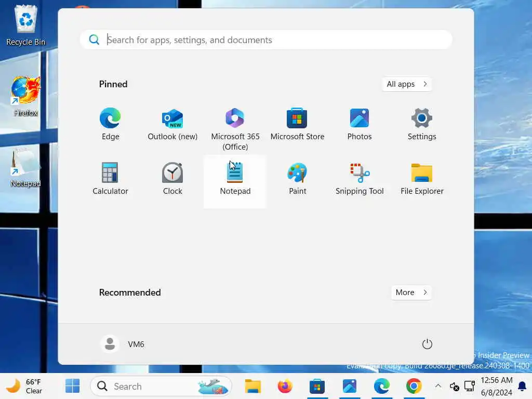Viewport: 532px width, 399px height.
Task: Open Google Chrome from the taskbar
Action: (414, 386)
